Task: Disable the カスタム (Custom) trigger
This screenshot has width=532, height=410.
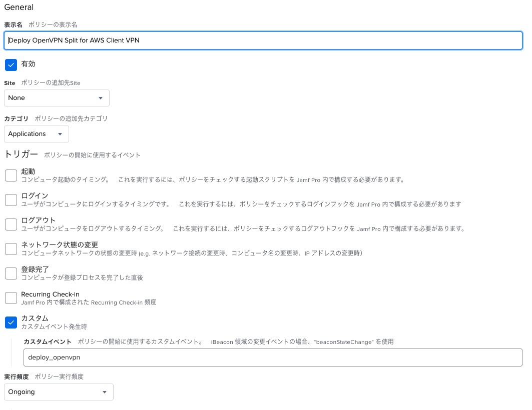Action: point(11,322)
